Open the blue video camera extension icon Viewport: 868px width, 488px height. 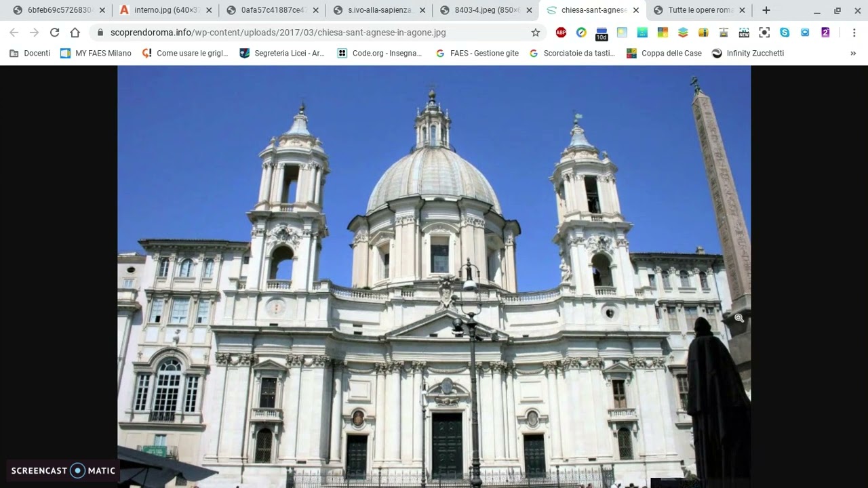click(805, 33)
